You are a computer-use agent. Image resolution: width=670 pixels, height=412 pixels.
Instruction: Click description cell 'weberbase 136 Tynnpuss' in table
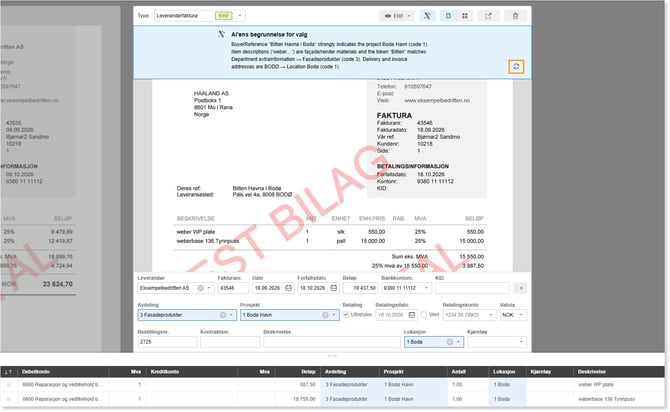606,399
